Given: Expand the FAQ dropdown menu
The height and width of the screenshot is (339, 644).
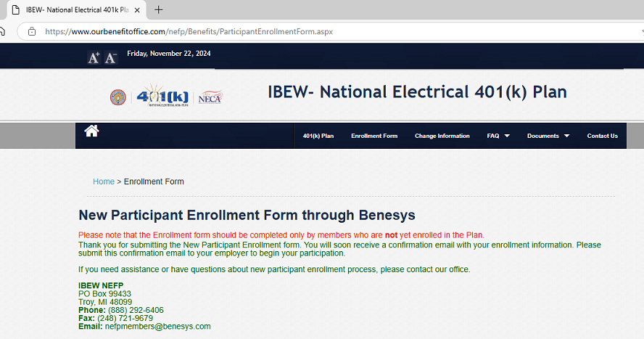Looking at the screenshot, I should (x=498, y=136).
